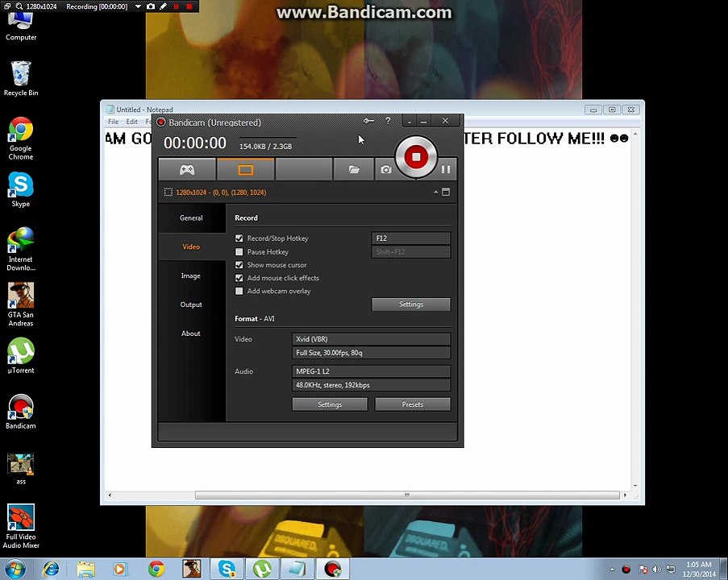The width and height of the screenshot is (728, 580).
Task: Open Internet Download Manager desktop shortcut
Action: pos(21,249)
